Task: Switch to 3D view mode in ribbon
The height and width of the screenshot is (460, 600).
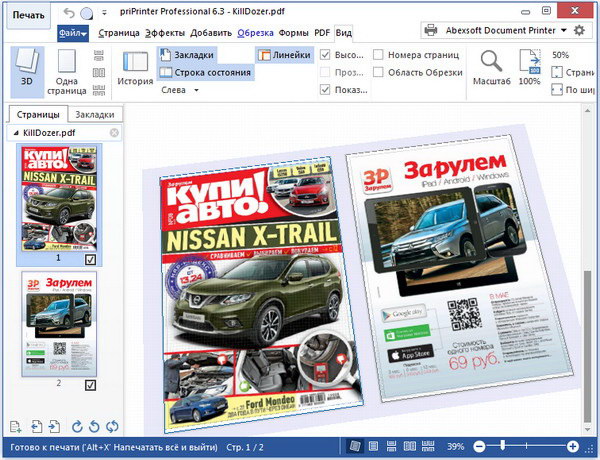Action: pyautogui.click(x=27, y=71)
